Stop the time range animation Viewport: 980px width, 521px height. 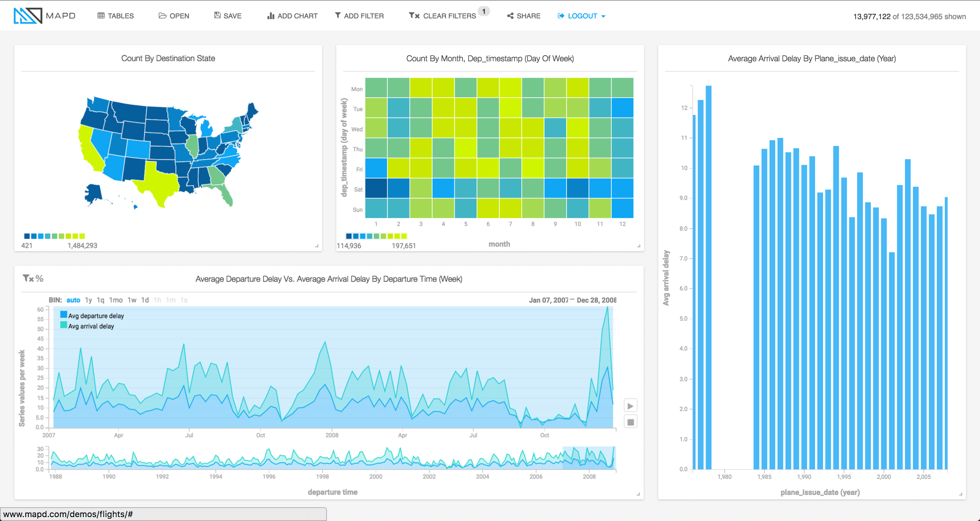coord(630,422)
